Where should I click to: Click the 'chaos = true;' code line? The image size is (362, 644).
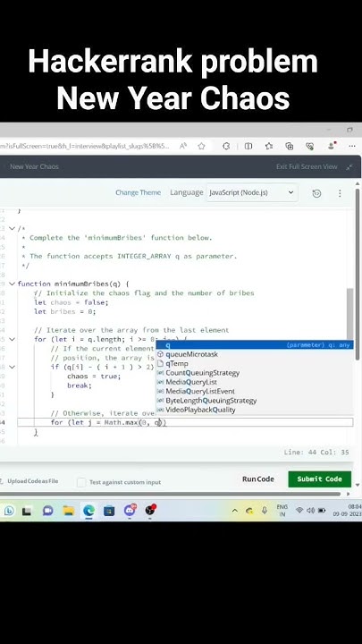pos(94,377)
